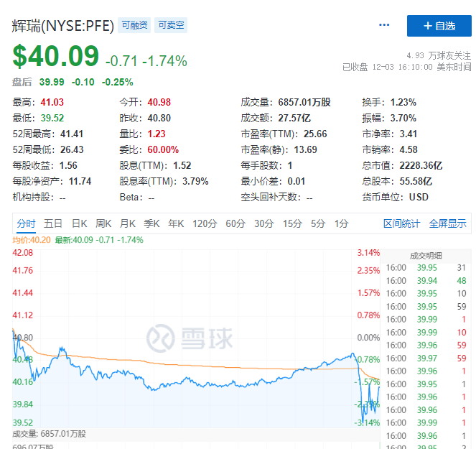Viewport: 476px width, 449px height.
Task: Click the current price $40.09
Action: (56, 55)
